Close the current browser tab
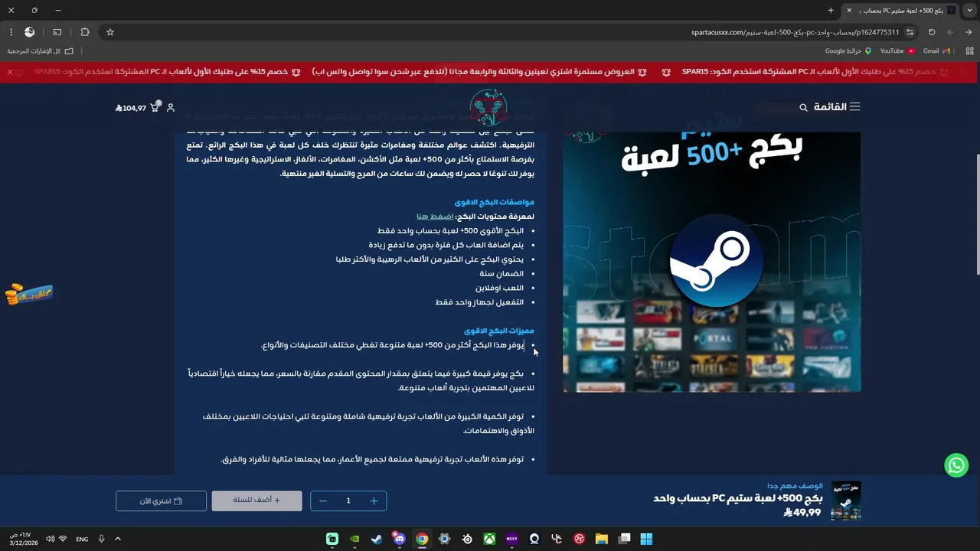 click(848, 10)
